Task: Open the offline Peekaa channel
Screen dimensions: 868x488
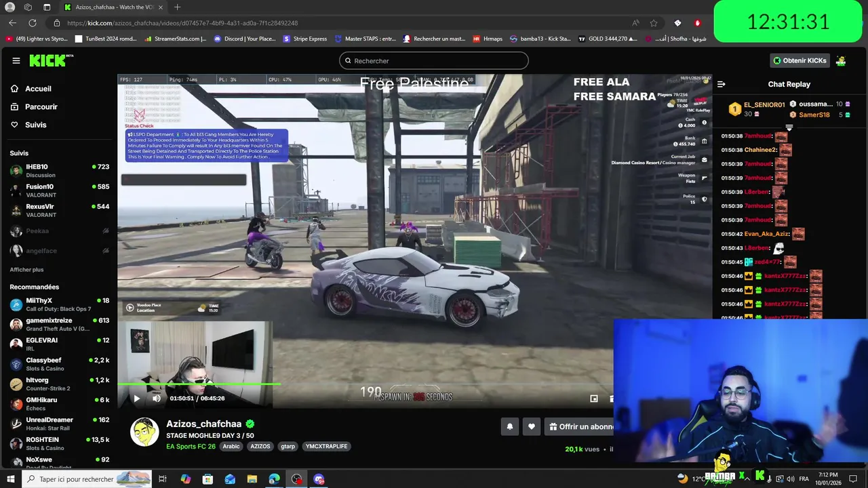Action: pyautogui.click(x=59, y=231)
